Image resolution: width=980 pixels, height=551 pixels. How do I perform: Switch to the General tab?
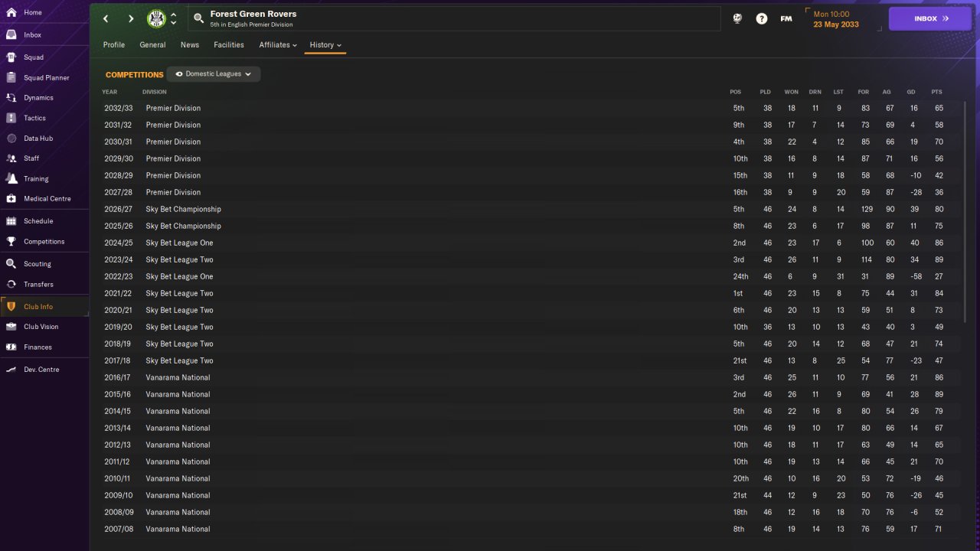[x=152, y=45]
